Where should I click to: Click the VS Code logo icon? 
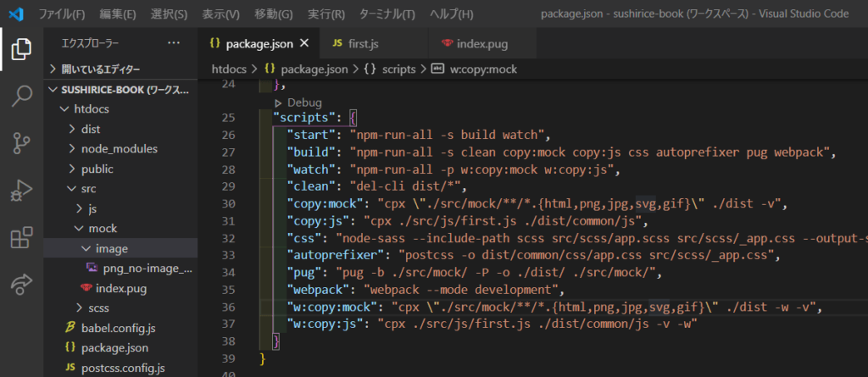coord(15,14)
